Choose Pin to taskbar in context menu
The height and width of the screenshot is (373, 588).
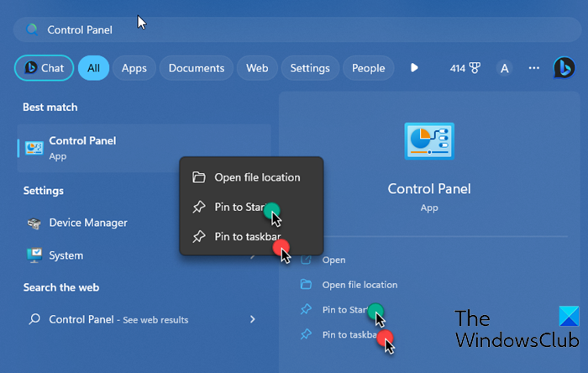[x=251, y=237]
